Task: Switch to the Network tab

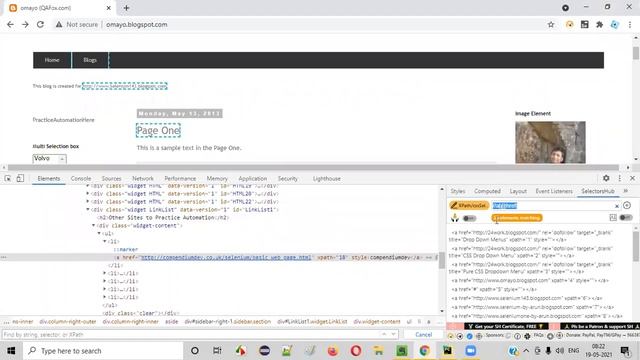Action: pos(143,178)
